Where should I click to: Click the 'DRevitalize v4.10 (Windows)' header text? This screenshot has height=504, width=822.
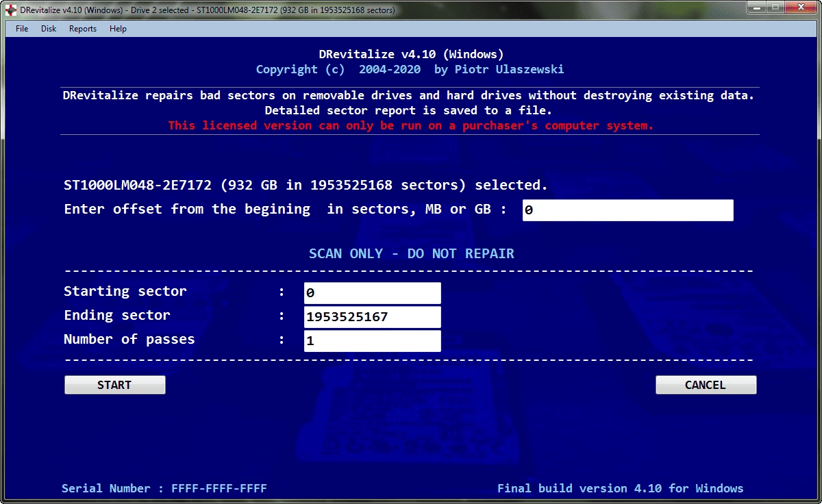[x=411, y=54]
